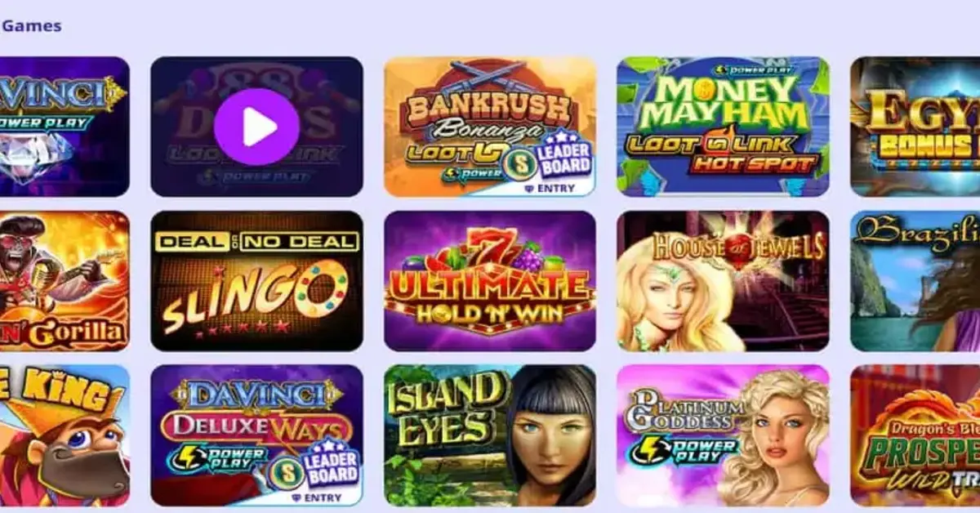Open the Egypt Bonus game tile
The height and width of the screenshot is (513, 980).
point(915,127)
